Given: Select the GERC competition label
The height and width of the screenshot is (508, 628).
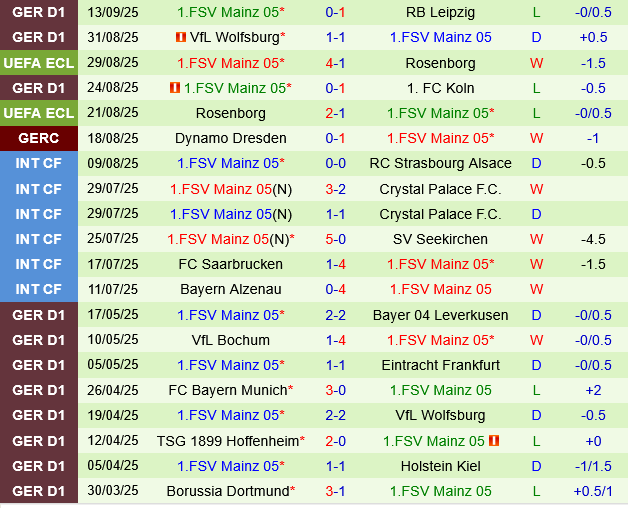Looking at the screenshot, I should (x=39, y=138).
